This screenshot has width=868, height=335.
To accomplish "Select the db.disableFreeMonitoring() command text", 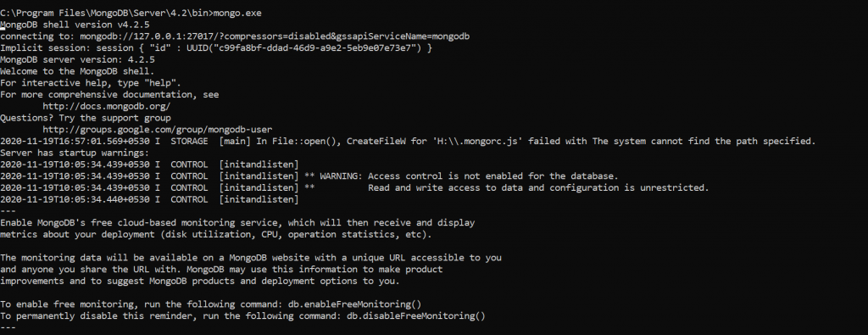I will (x=415, y=316).
